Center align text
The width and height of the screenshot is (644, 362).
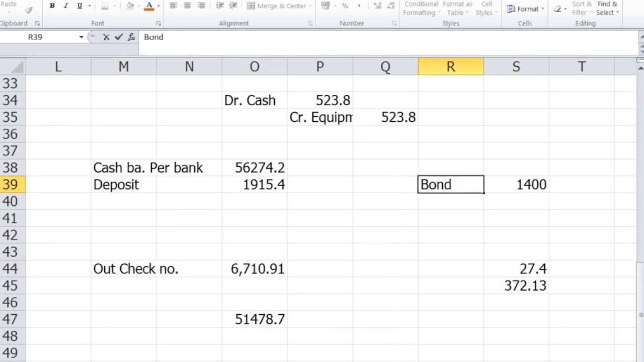pyautogui.click(x=187, y=6)
